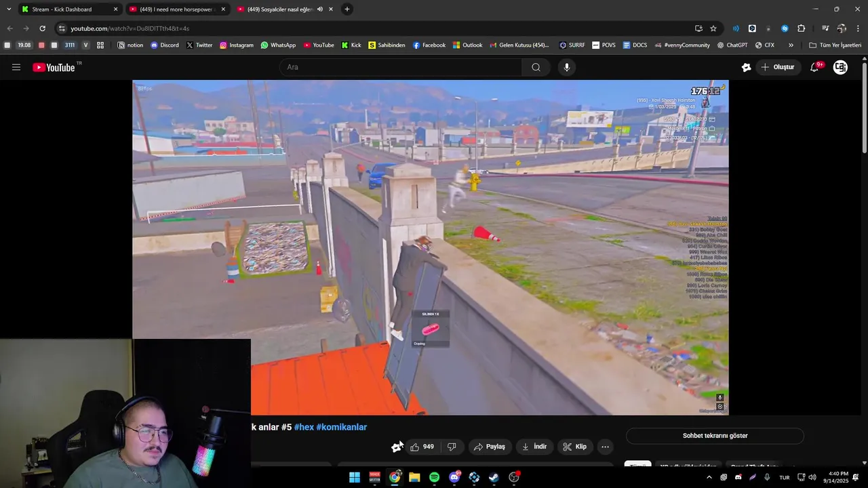
Task: Click the #komikanlar hashtag link
Action: tap(341, 427)
